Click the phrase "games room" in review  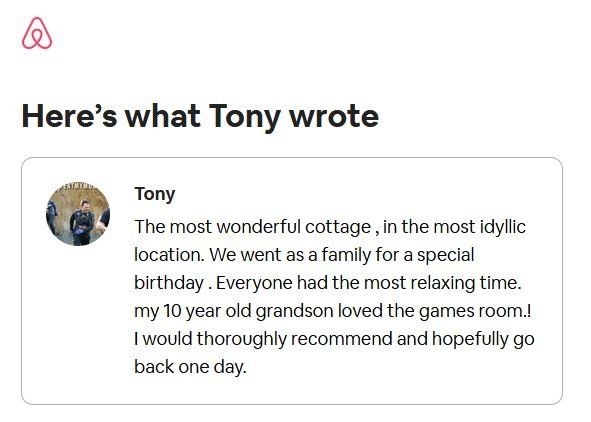471,311
